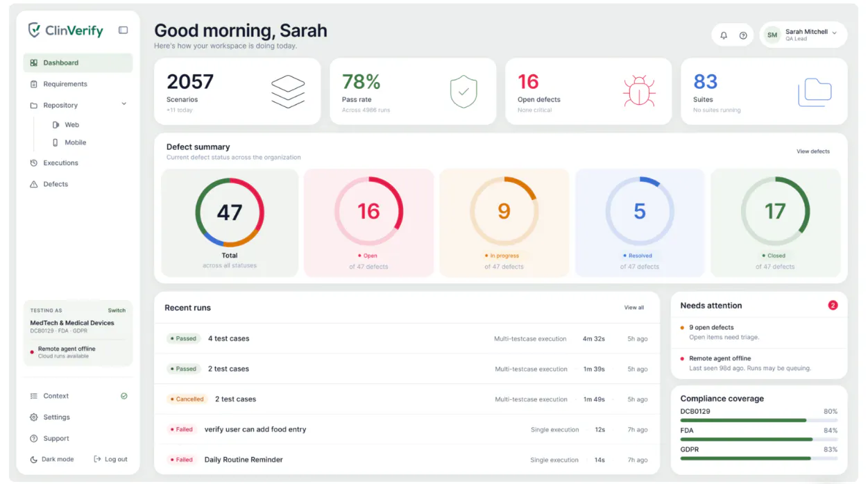This screenshot has height=484, width=868.
Task: Click the Dashboard grid icon in sidebar
Action: (33, 62)
